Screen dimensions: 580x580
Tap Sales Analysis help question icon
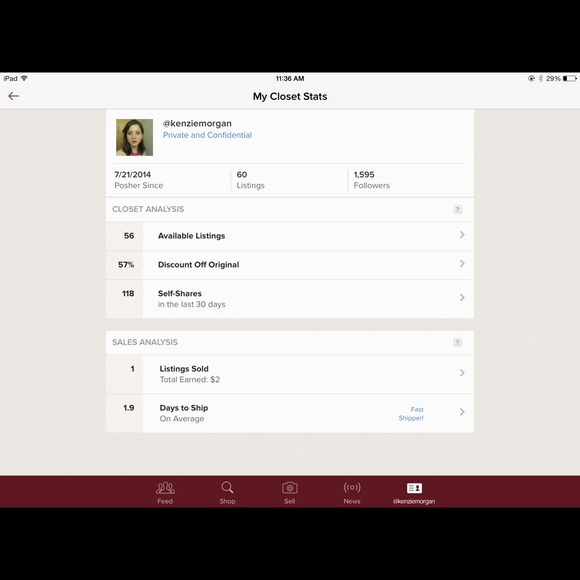pyautogui.click(x=458, y=342)
